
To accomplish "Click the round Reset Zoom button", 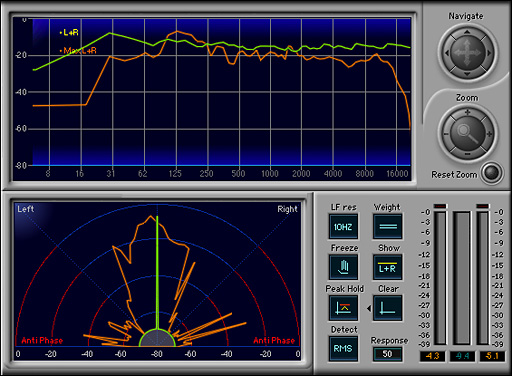I will tap(492, 173).
